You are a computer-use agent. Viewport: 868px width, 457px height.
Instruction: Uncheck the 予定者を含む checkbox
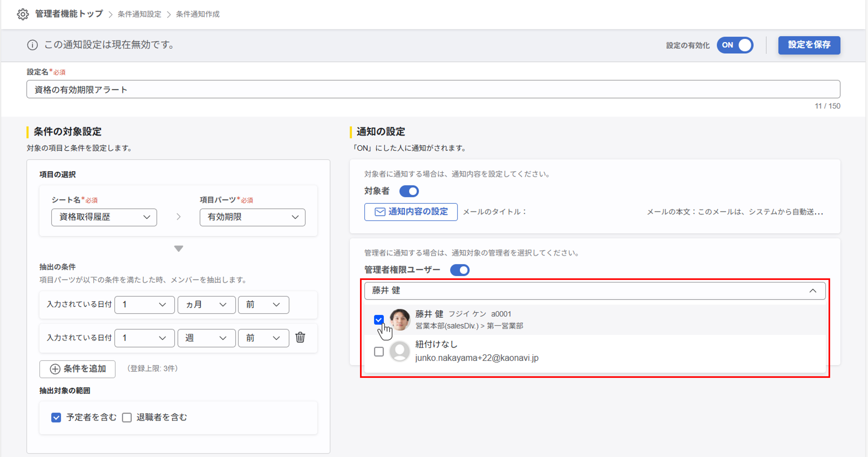click(x=56, y=418)
